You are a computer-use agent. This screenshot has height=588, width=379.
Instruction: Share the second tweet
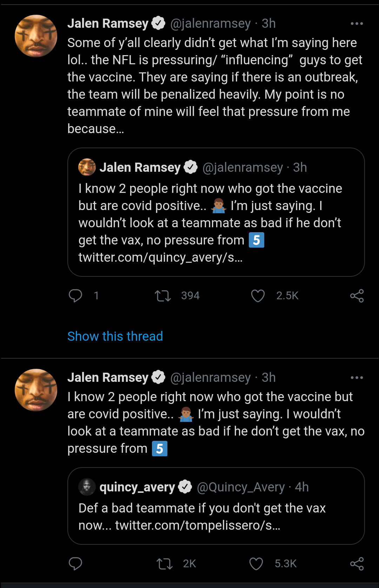[357, 564]
